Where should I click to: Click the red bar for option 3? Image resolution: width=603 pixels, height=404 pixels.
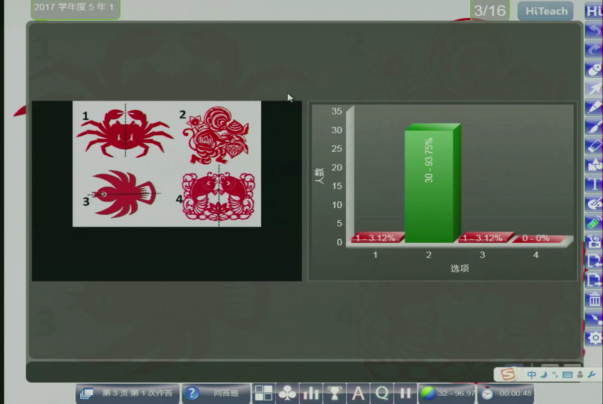[484, 238]
